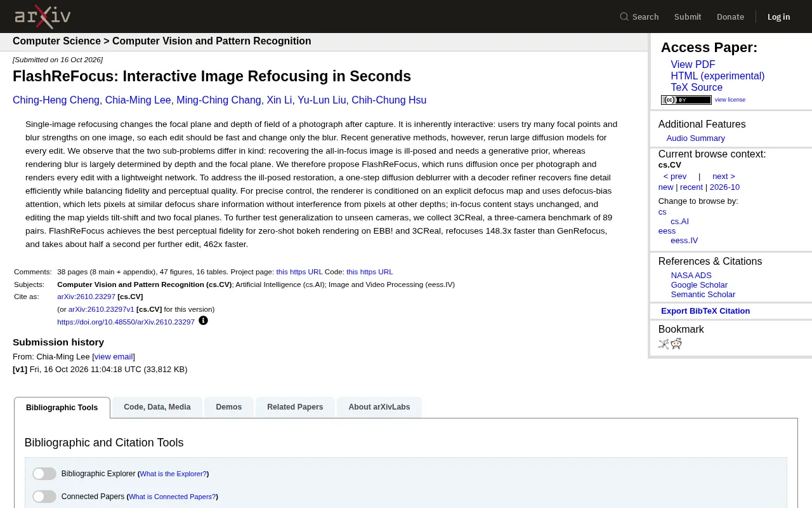
Task: Open Semantic Scholar link
Action: 703,295
